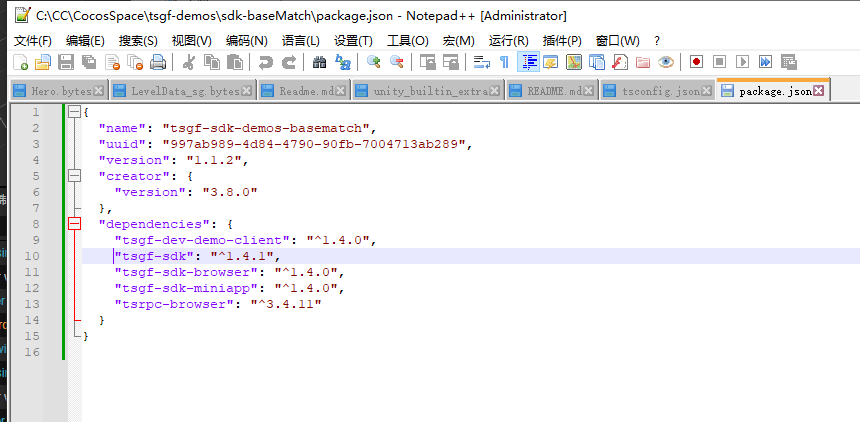
Task: Click the "tsgf-sdk-demos-basematch" name value
Action: 267,128
